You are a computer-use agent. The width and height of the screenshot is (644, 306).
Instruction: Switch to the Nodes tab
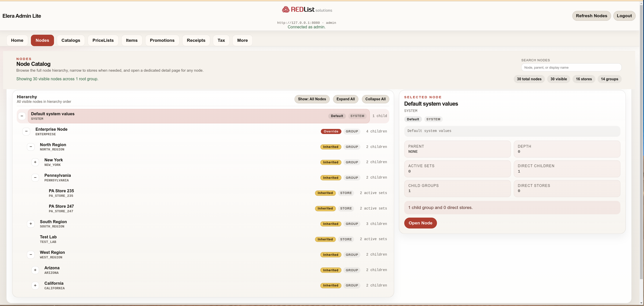coord(42,40)
